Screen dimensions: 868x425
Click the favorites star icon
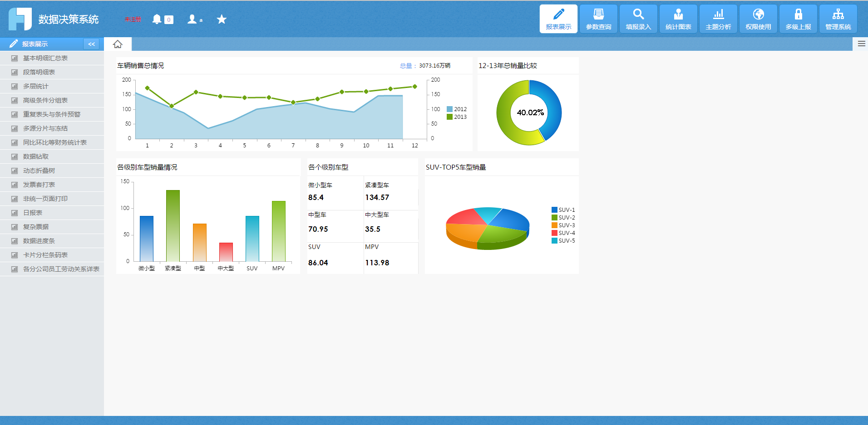[222, 19]
